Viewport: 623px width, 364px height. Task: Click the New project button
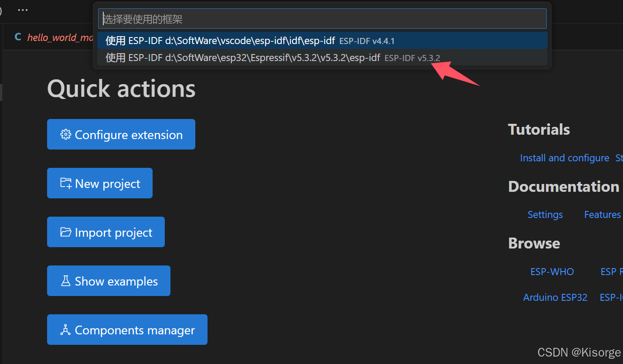[100, 183]
